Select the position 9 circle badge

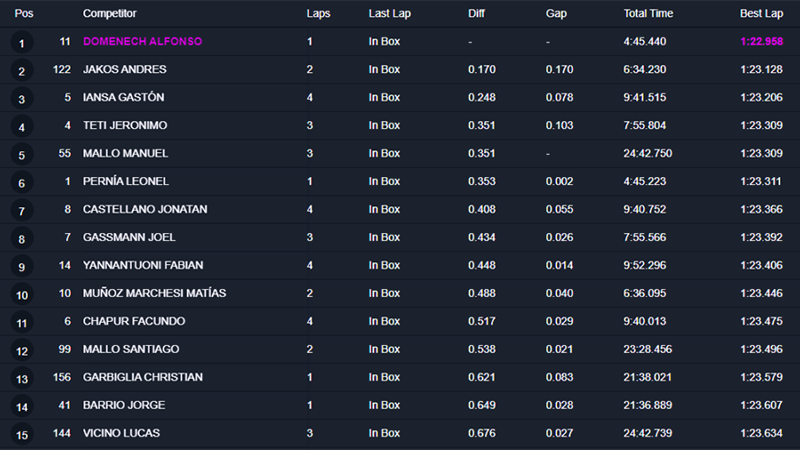click(21, 267)
